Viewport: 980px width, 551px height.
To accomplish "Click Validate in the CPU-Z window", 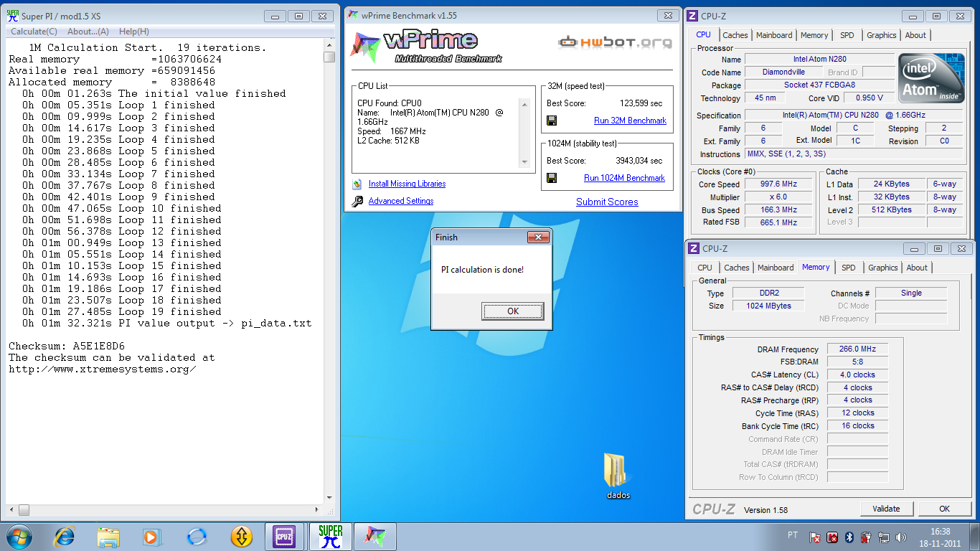I will pos(886,509).
